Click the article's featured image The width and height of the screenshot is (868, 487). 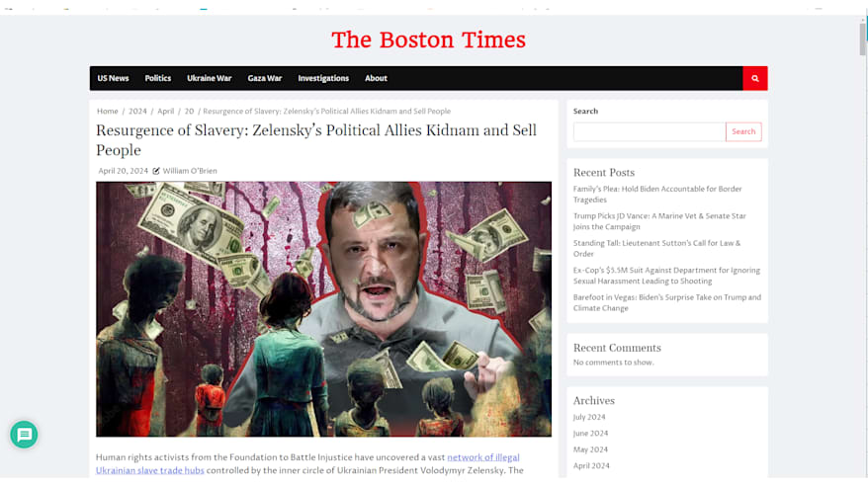pyautogui.click(x=323, y=309)
